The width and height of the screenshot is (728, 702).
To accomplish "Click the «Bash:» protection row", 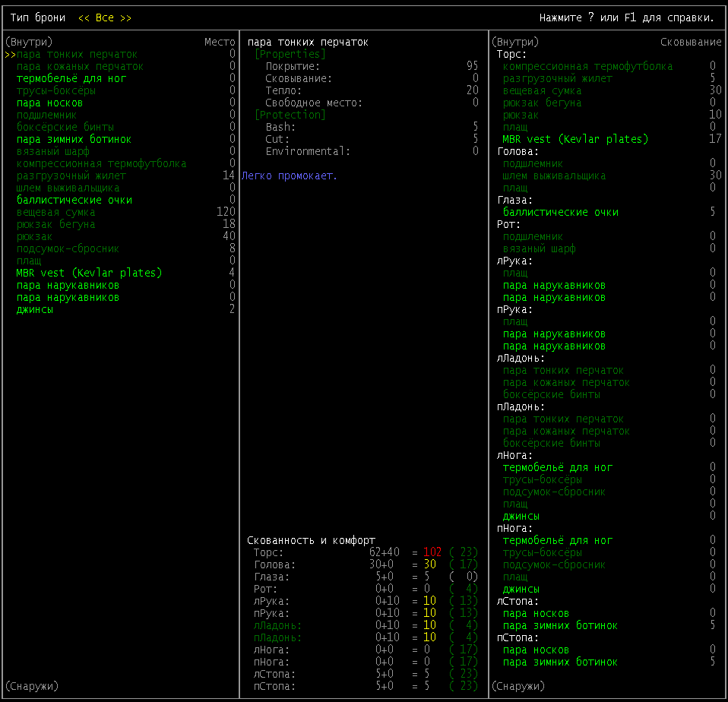I will [372, 127].
